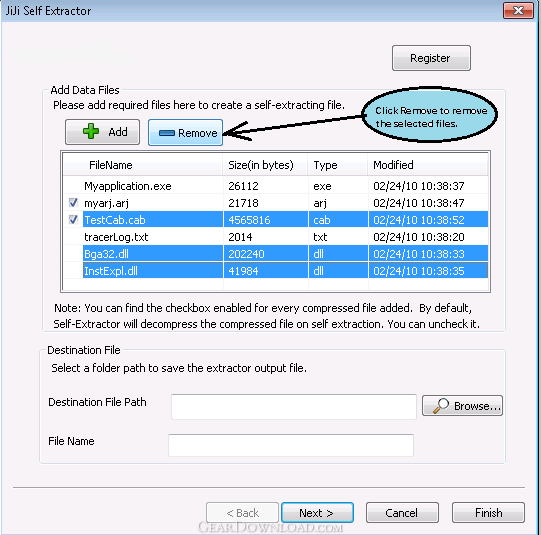The width and height of the screenshot is (541, 535).
Task: Open the Register dialog
Action: click(x=431, y=58)
